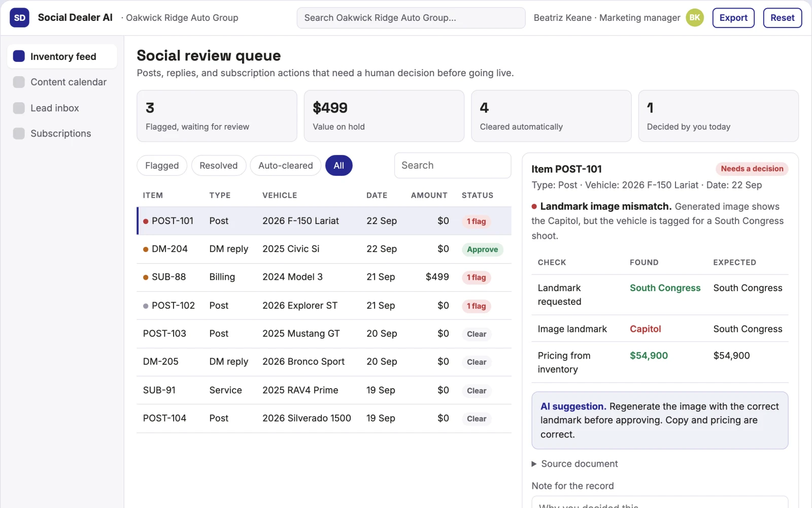Switch to the Resolved filter
Image resolution: width=812 pixels, height=508 pixels.
(x=218, y=166)
